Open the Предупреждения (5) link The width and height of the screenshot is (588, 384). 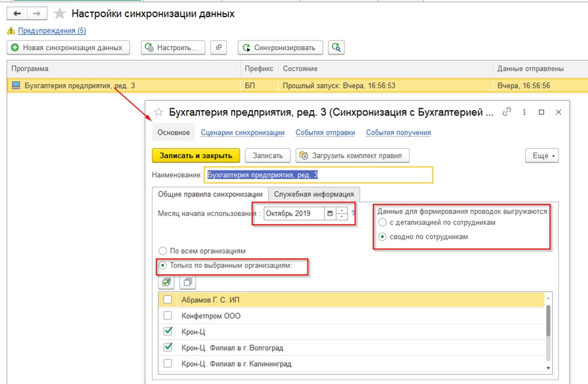coord(52,31)
